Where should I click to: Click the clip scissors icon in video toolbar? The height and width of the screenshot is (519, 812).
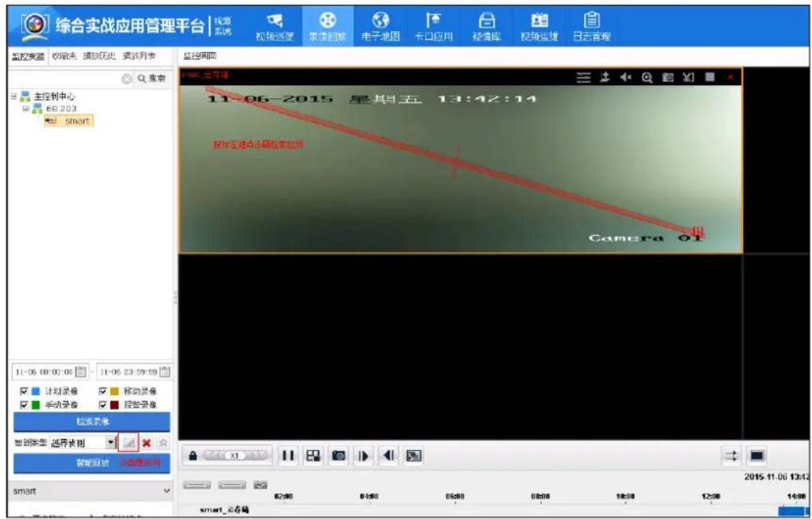(x=688, y=77)
